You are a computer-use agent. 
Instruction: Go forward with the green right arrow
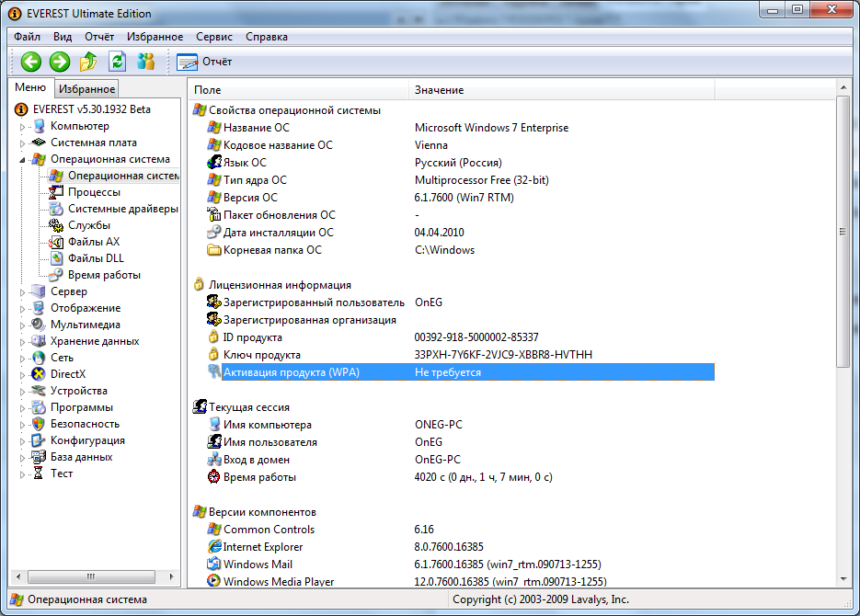(60, 62)
